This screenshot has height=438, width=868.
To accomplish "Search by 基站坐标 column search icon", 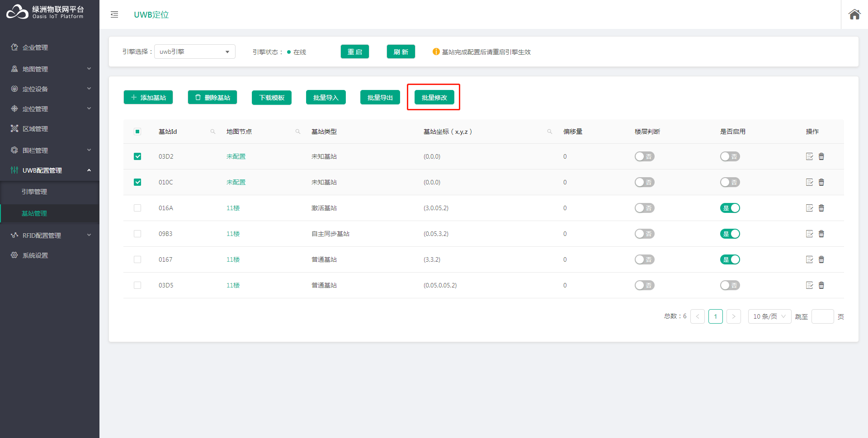I will pyautogui.click(x=549, y=132).
